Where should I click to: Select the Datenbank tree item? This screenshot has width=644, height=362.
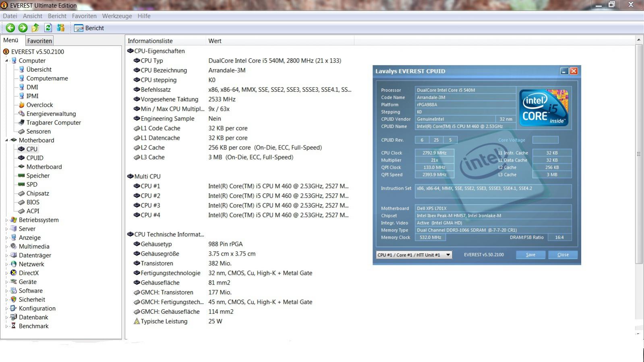[x=33, y=317]
